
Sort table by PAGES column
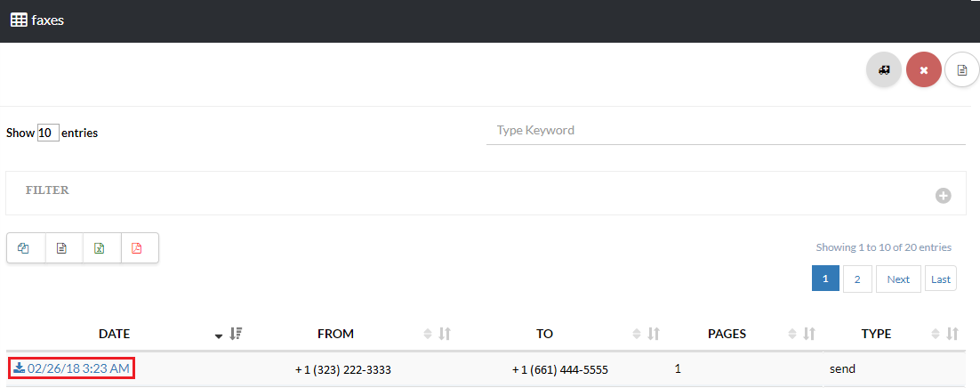(x=727, y=334)
